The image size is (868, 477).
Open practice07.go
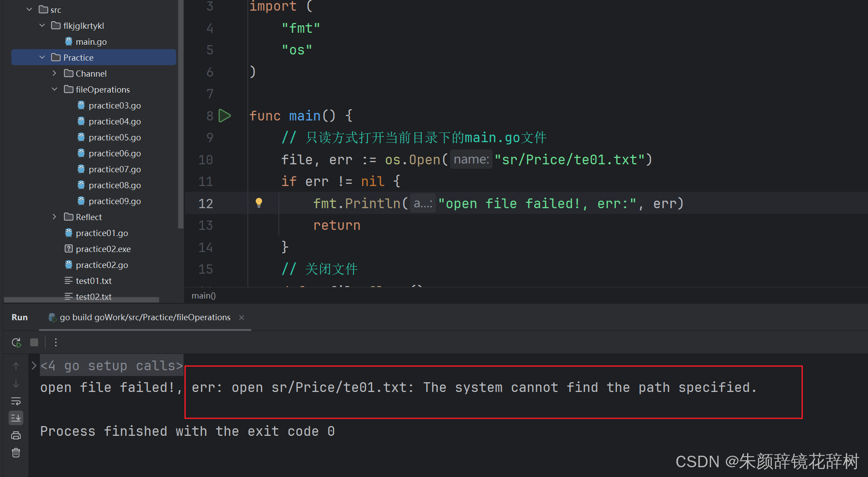(x=114, y=169)
